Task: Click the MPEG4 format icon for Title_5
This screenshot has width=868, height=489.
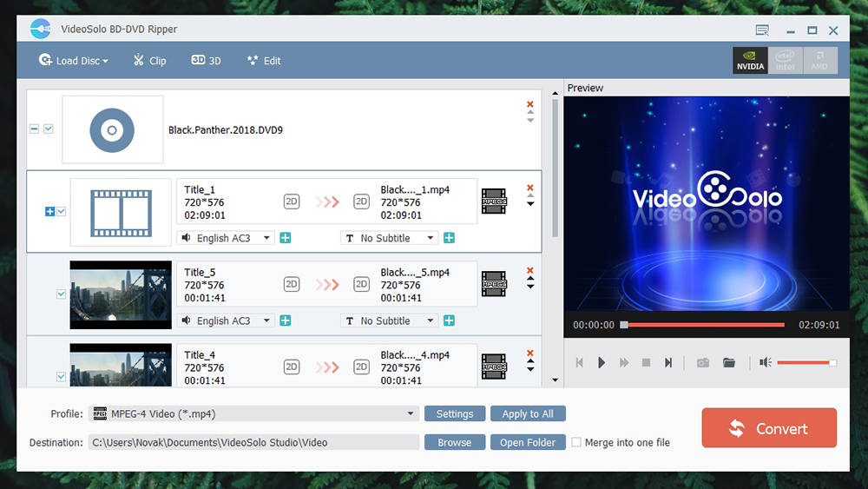Action: pyautogui.click(x=494, y=284)
